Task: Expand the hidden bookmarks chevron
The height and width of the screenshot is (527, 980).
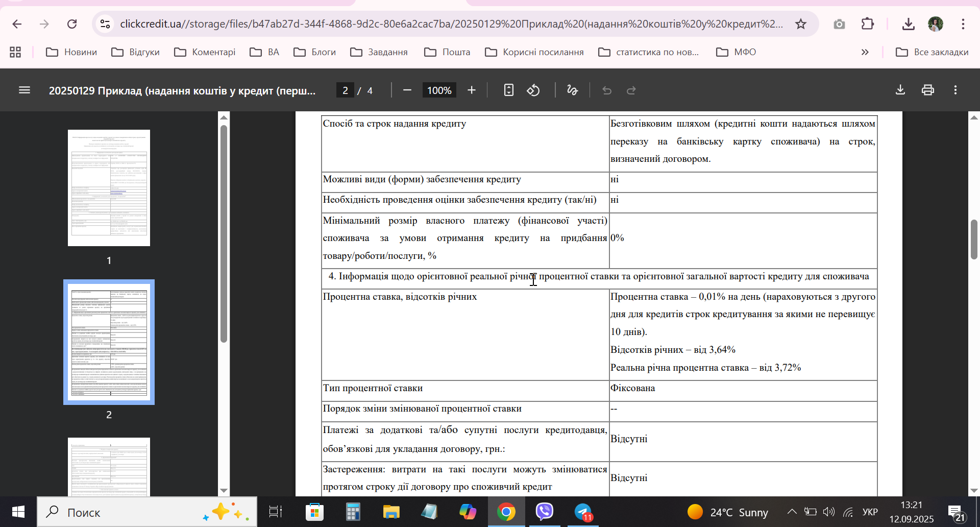Action: pyautogui.click(x=865, y=52)
